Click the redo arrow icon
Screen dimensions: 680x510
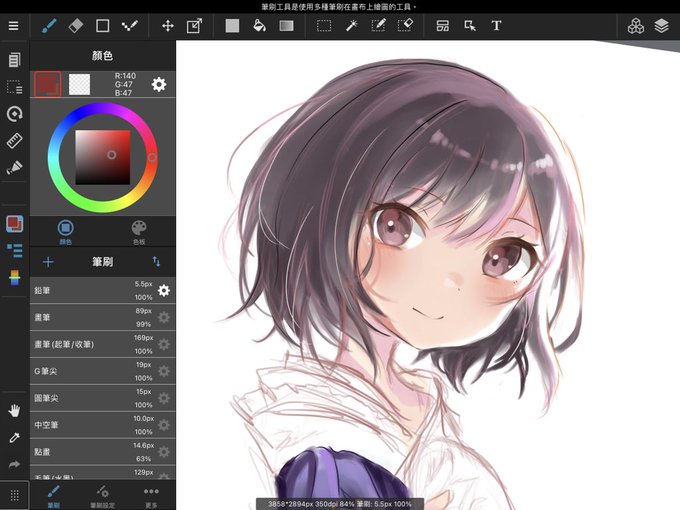[14, 465]
